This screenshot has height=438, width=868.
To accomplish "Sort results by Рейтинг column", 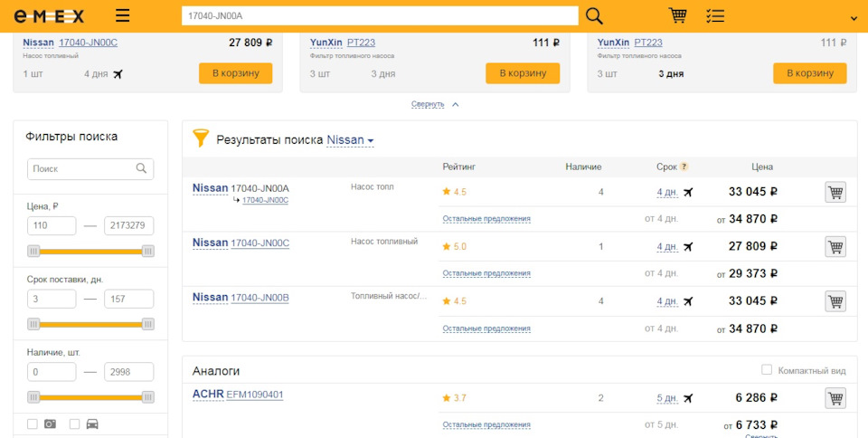I will (458, 167).
